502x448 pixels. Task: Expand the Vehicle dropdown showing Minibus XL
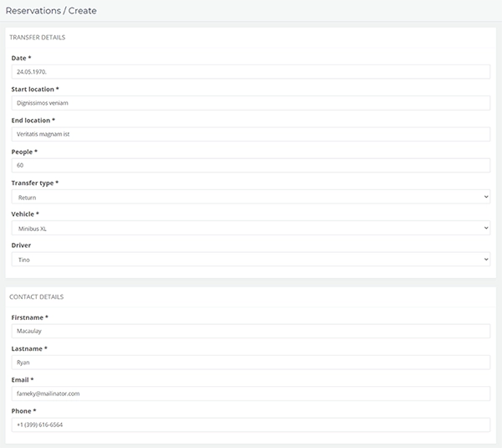(250, 228)
